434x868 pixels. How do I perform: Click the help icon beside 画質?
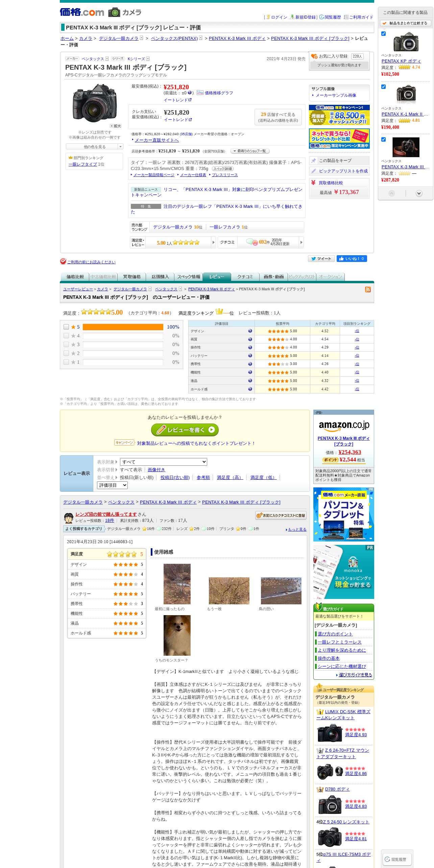(x=250, y=339)
